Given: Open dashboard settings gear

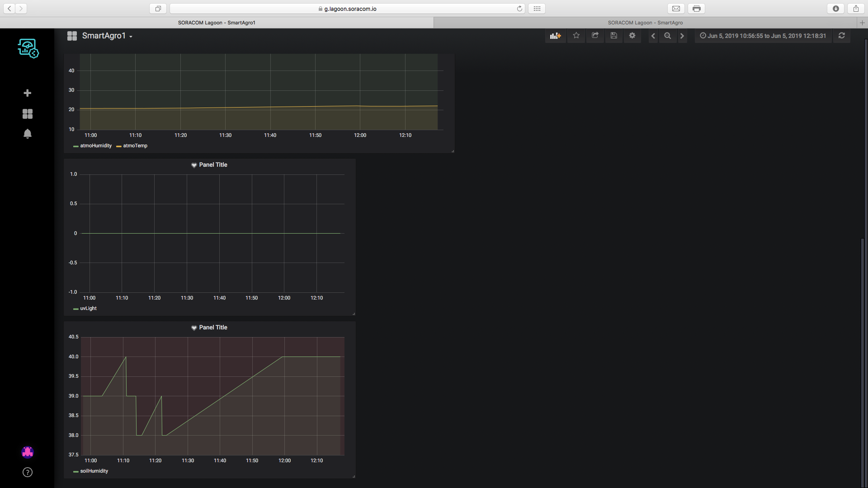Looking at the screenshot, I should 632,36.
